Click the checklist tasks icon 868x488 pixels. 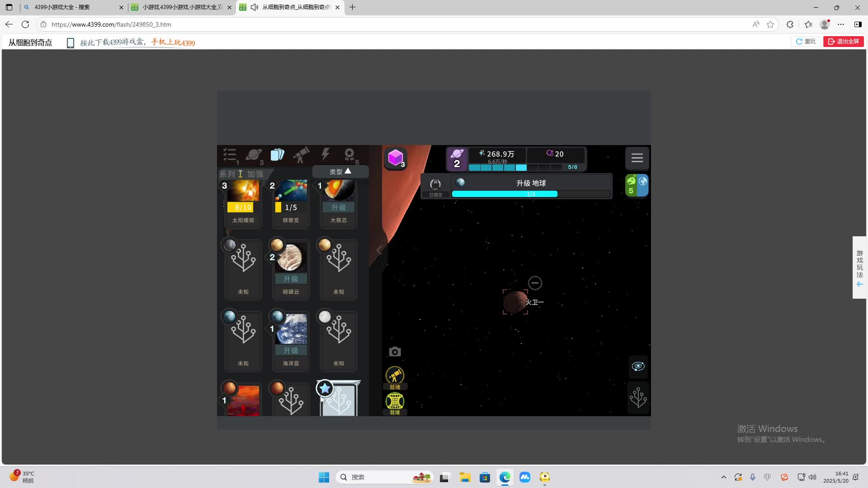[230, 155]
